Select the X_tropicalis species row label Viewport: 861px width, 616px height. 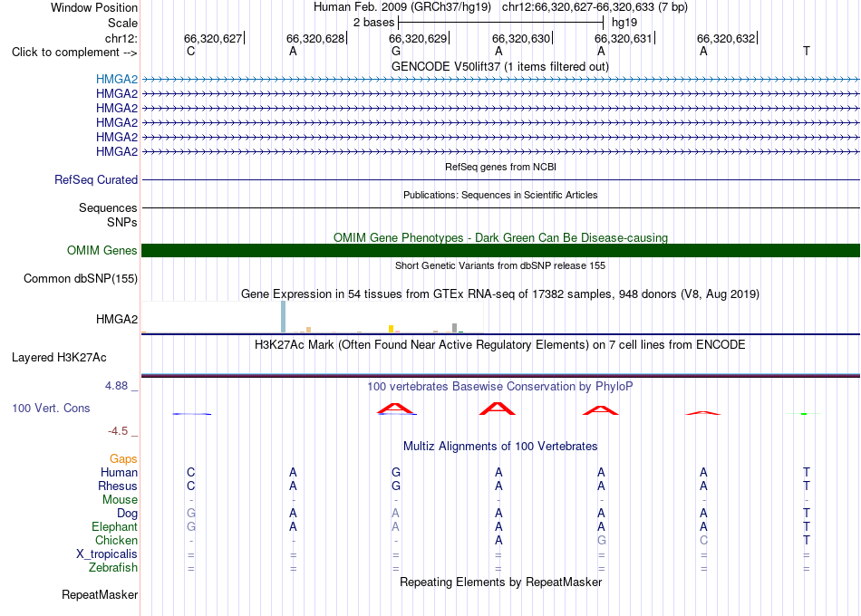click(107, 554)
